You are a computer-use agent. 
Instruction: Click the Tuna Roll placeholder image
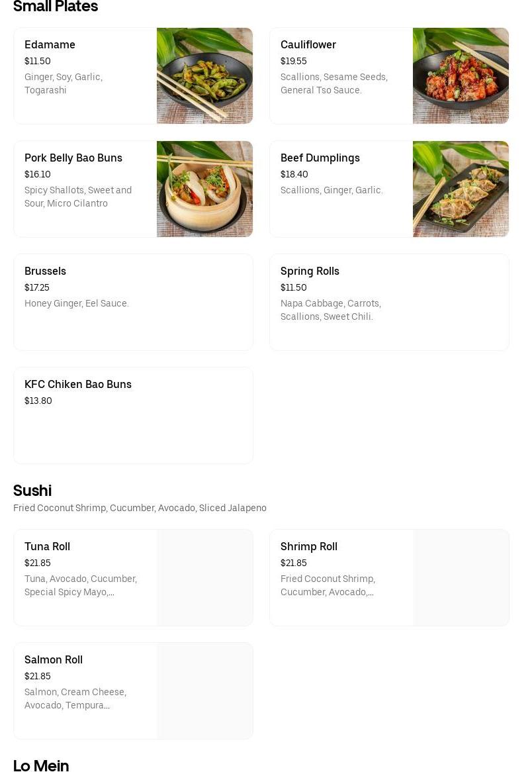(204, 577)
